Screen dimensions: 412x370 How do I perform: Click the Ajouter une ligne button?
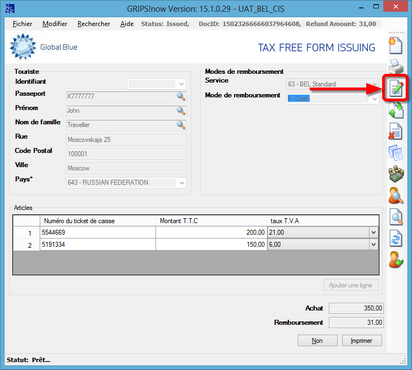tap(351, 285)
